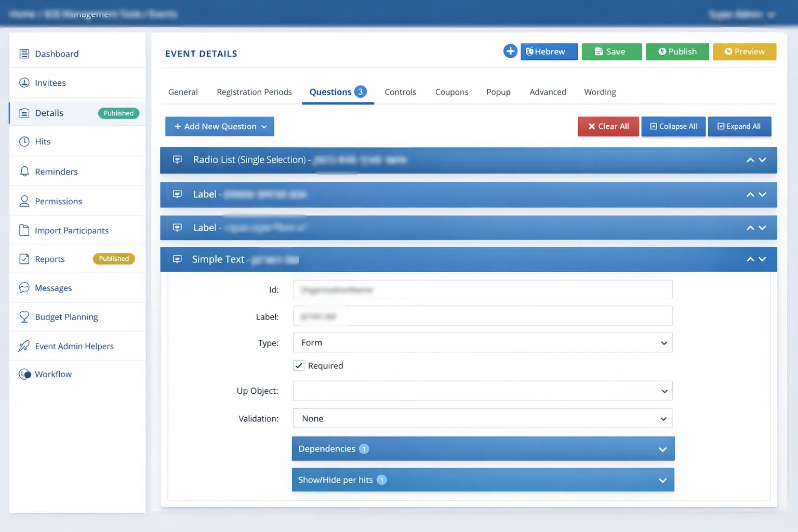This screenshot has width=798, height=532.
Task: Open the Budget Planning lightbulb icon
Action: 24,317
